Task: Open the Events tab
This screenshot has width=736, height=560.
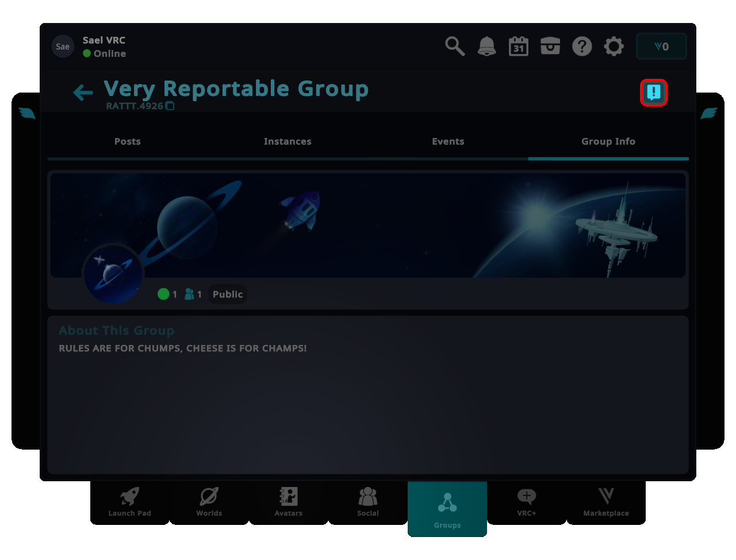Action: [448, 141]
